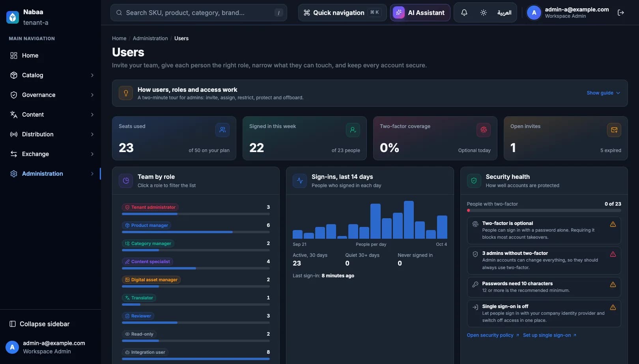
Task: Click the sign-out icon
Action: (x=621, y=13)
